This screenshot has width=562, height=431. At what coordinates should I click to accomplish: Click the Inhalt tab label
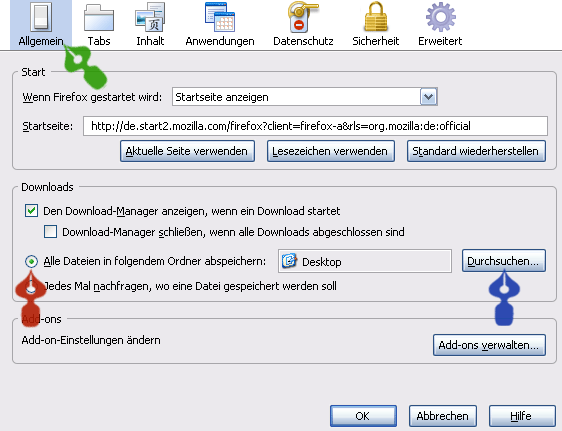(150, 41)
